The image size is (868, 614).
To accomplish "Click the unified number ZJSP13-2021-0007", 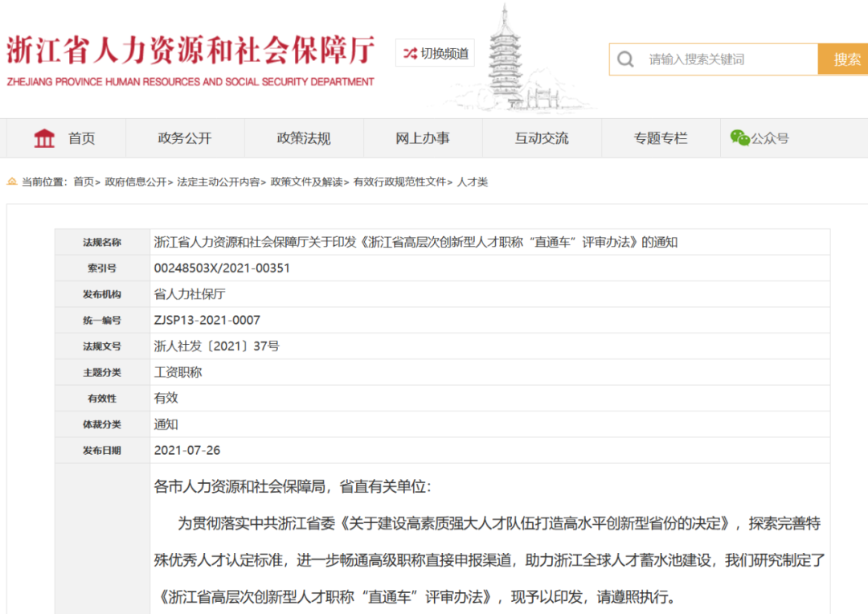I will pos(207,320).
